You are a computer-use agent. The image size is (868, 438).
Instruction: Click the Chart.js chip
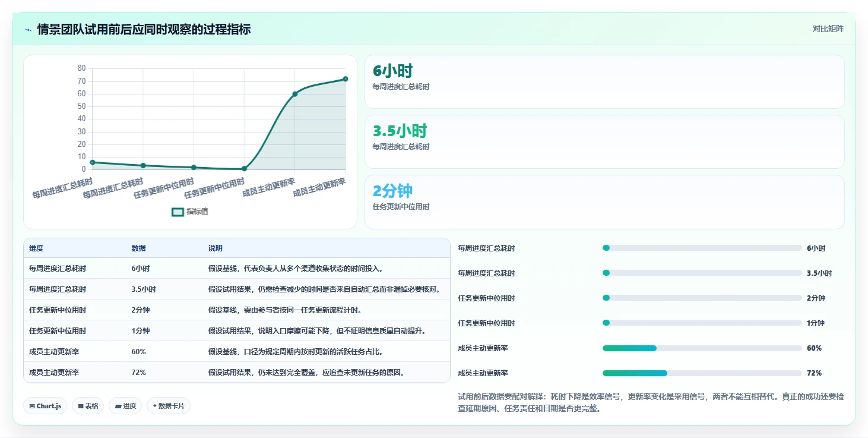[46, 406]
